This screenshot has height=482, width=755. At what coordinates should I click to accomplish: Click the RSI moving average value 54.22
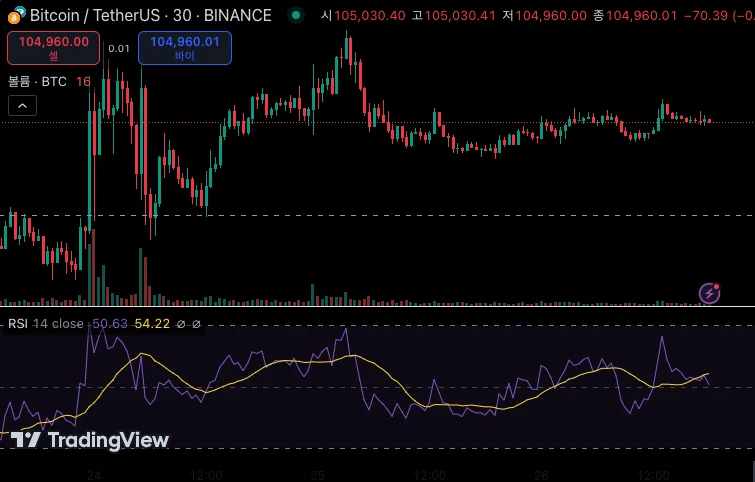point(152,324)
